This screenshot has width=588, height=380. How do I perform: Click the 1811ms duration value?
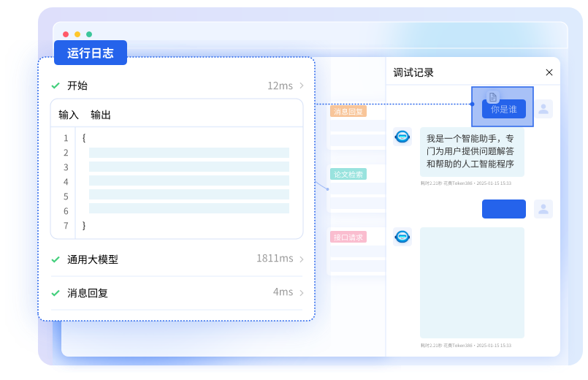(x=275, y=259)
